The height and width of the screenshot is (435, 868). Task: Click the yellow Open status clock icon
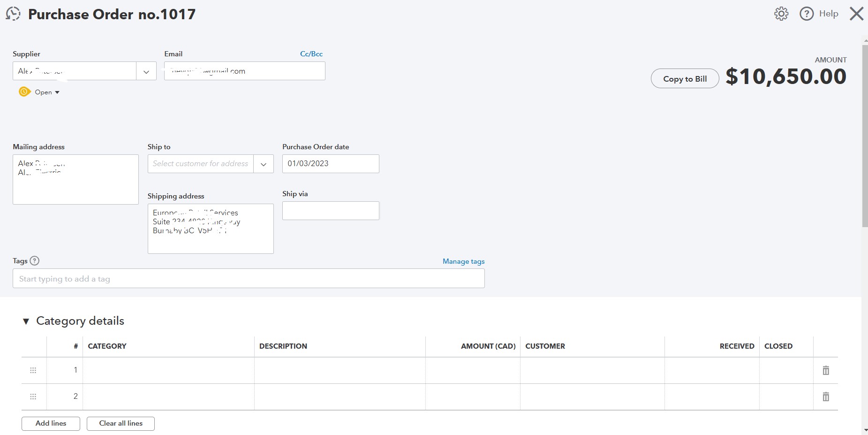[24, 92]
